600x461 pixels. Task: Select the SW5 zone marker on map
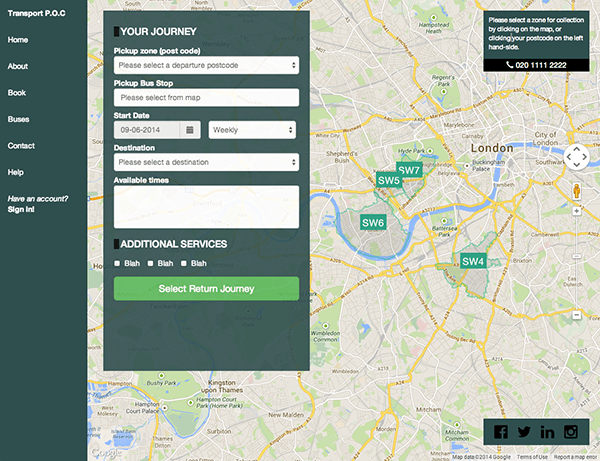click(389, 180)
